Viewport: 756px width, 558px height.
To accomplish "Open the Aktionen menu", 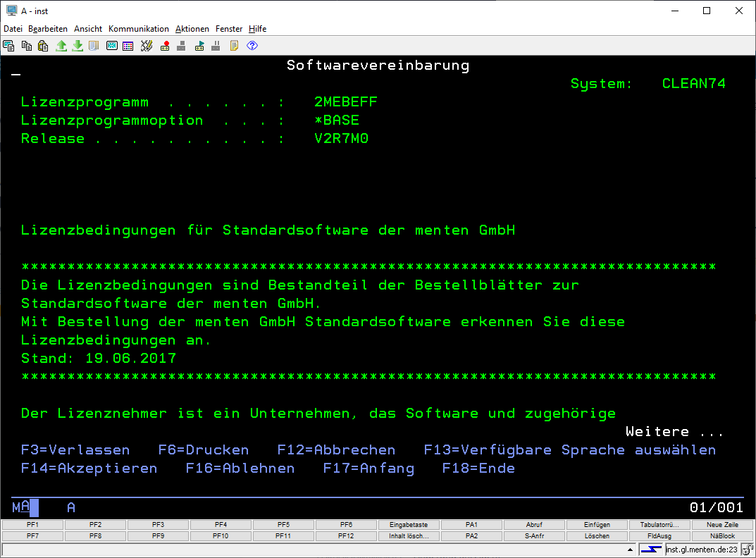I will click(x=192, y=29).
